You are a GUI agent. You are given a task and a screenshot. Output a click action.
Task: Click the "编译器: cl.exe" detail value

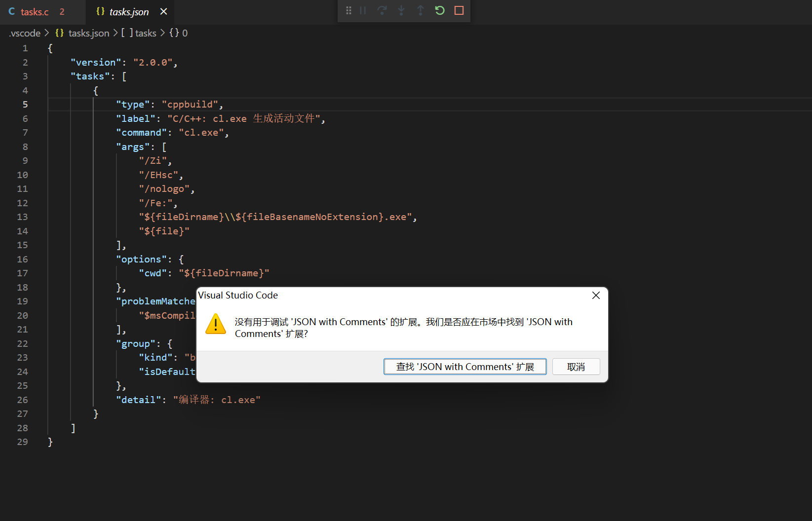point(217,400)
